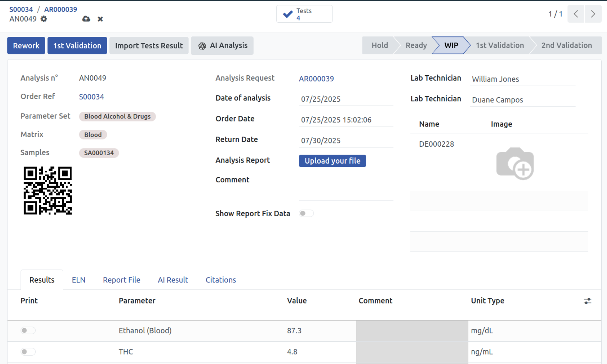Edit the Return Date field
607x364 pixels.
coord(346,141)
